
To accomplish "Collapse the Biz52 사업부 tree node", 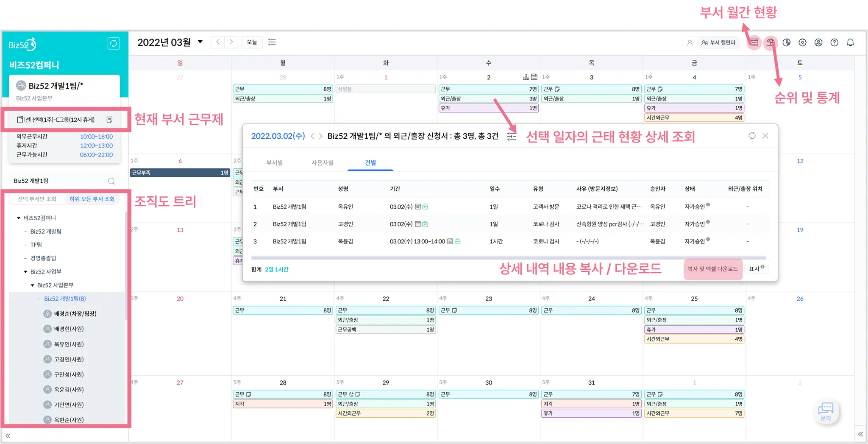I will pos(25,272).
